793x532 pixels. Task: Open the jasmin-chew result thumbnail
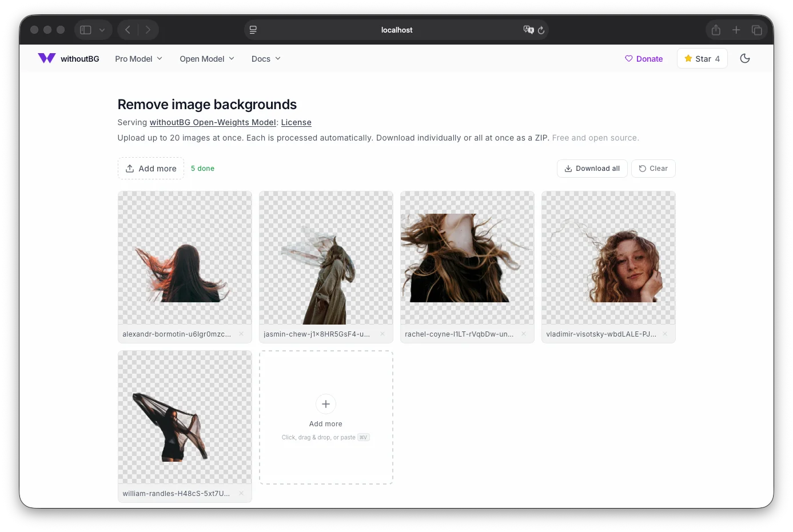(x=326, y=258)
